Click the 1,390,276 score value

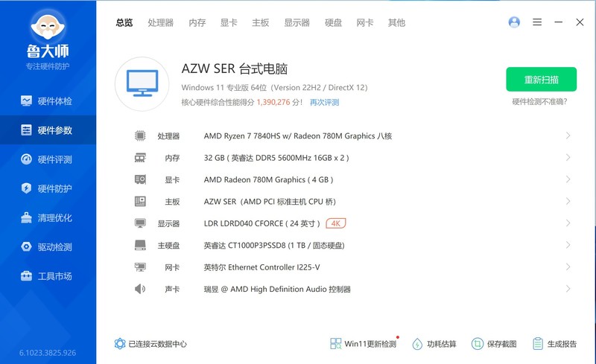coord(273,102)
